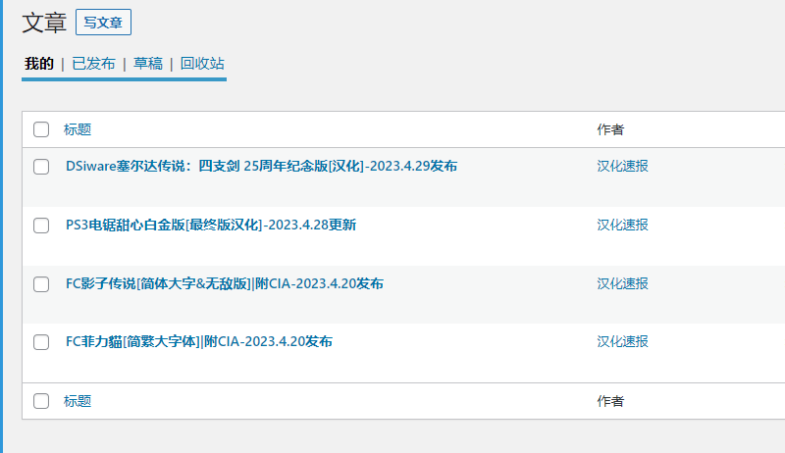
Task: Click author 汉化速报 on the FC菲力貓 row
Action: (622, 342)
